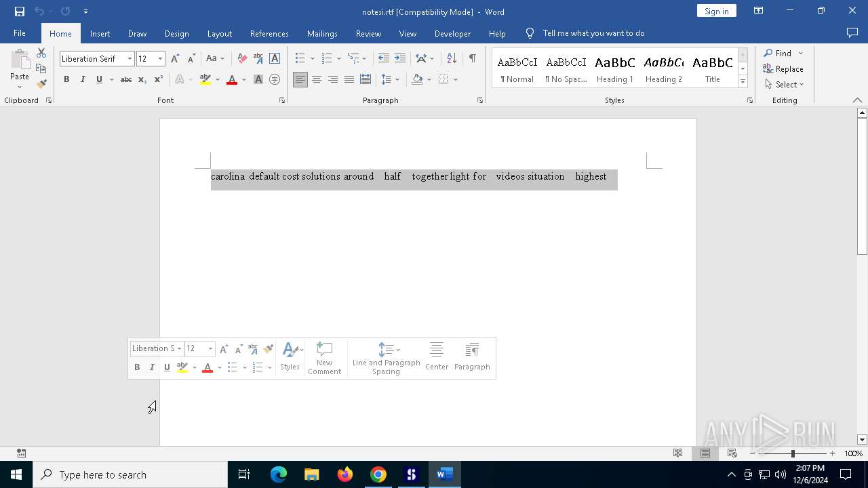This screenshot has height=488, width=868.
Task: Apply the Heading 1 style
Action: click(x=615, y=68)
